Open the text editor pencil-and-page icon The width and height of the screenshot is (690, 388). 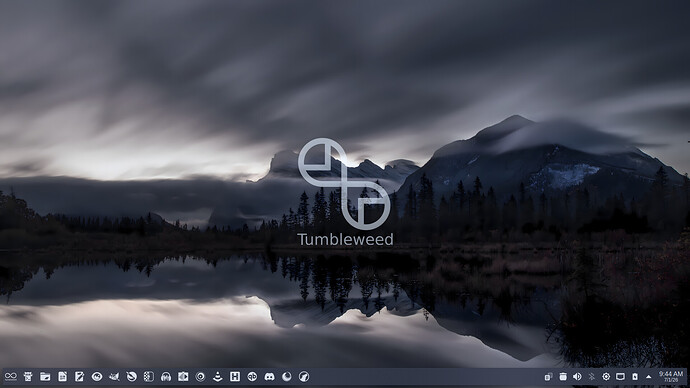click(80, 377)
